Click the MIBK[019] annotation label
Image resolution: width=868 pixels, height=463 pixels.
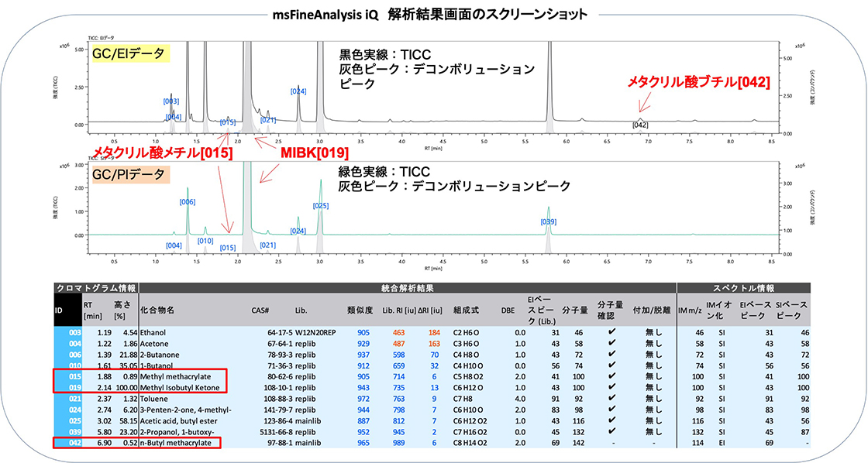(x=315, y=151)
